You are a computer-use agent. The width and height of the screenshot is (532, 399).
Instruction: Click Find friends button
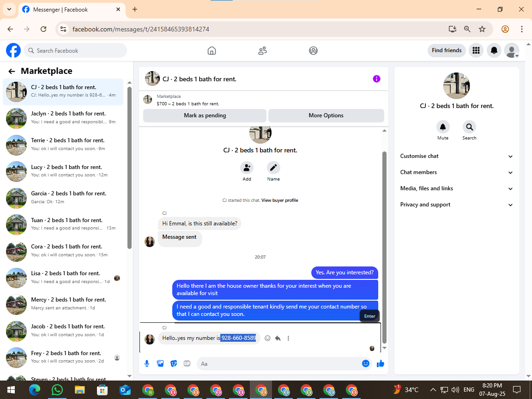click(447, 50)
